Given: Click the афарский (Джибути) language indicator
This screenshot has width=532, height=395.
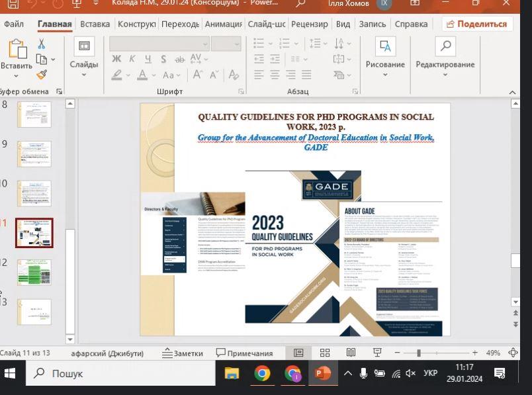Looking at the screenshot, I should pyautogui.click(x=107, y=353).
